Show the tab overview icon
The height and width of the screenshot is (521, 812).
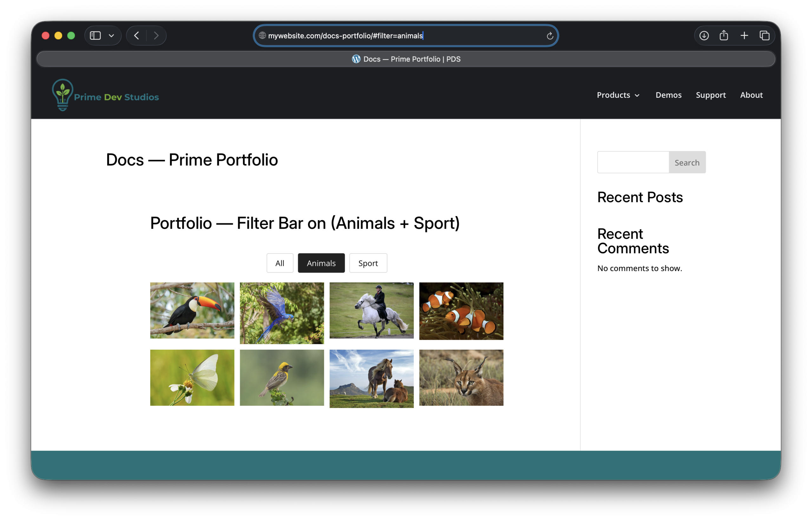pyautogui.click(x=764, y=36)
